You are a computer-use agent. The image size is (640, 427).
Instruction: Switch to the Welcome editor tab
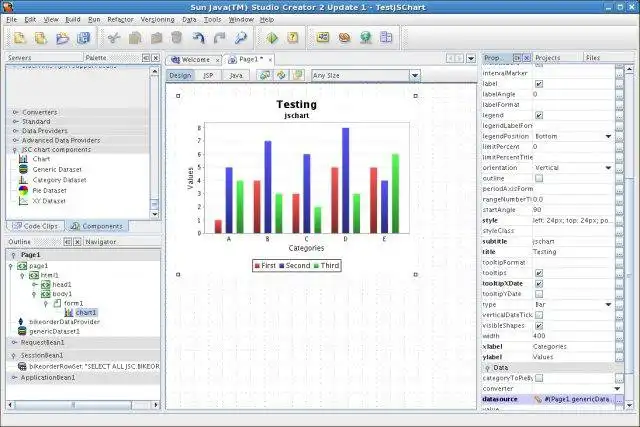[196, 60]
